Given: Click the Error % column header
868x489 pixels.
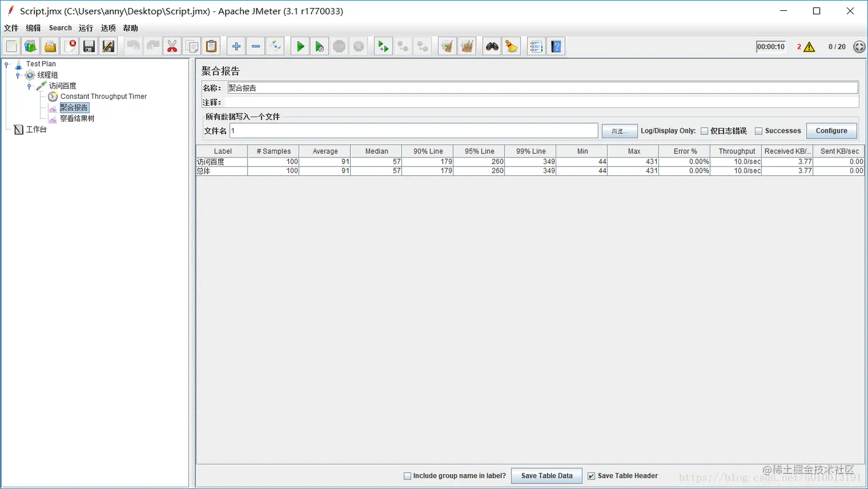Looking at the screenshot, I should [x=685, y=151].
